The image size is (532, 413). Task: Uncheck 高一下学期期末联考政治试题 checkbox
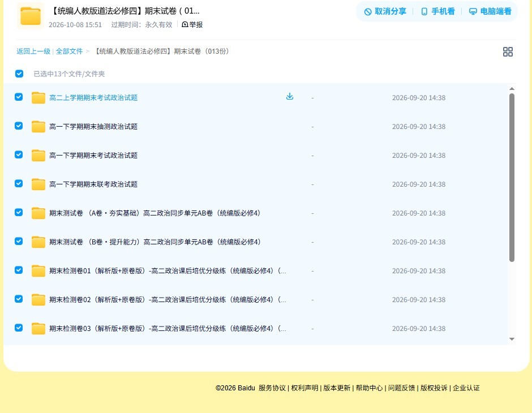[19, 183]
